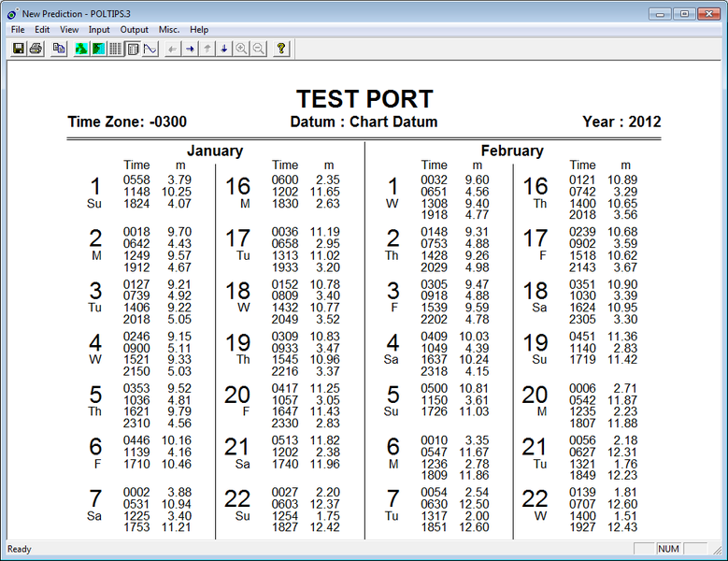Open the green UK map port selector icon
Screen dimensions: 728x561
tap(81, 49)
